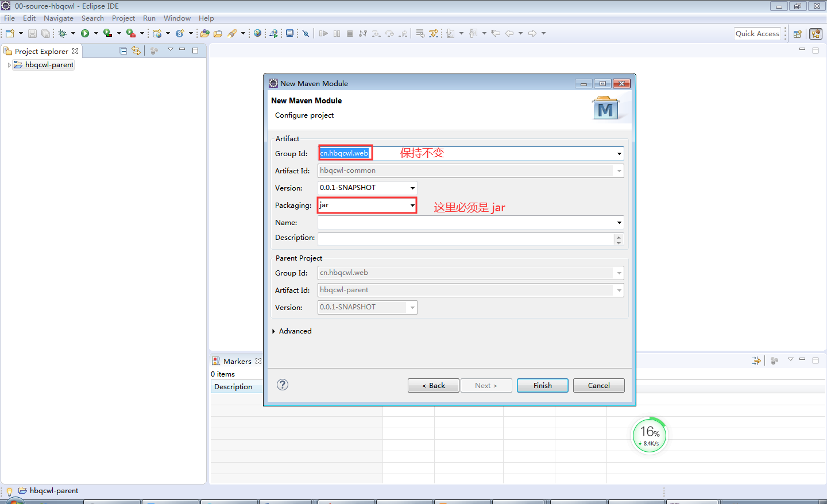Click the Open a Terminal monitor icon
The height and width of the screenshot is (504, 827).
click(x=290, y=33)
